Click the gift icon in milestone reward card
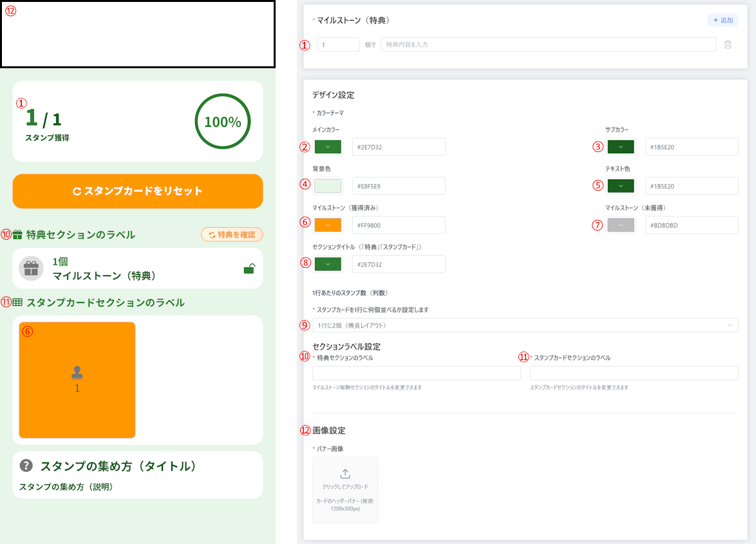The image size is (756, 544). coord(31,268)
